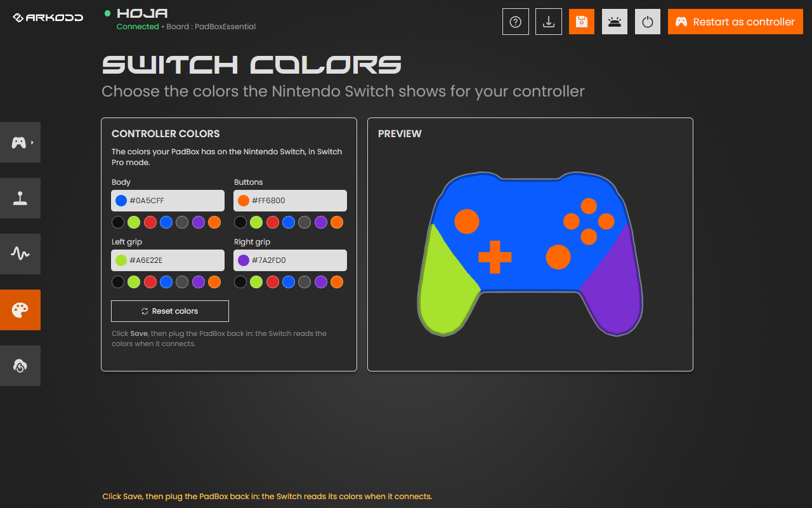Open the waveform section in the sidebar

tap(20, 254)
